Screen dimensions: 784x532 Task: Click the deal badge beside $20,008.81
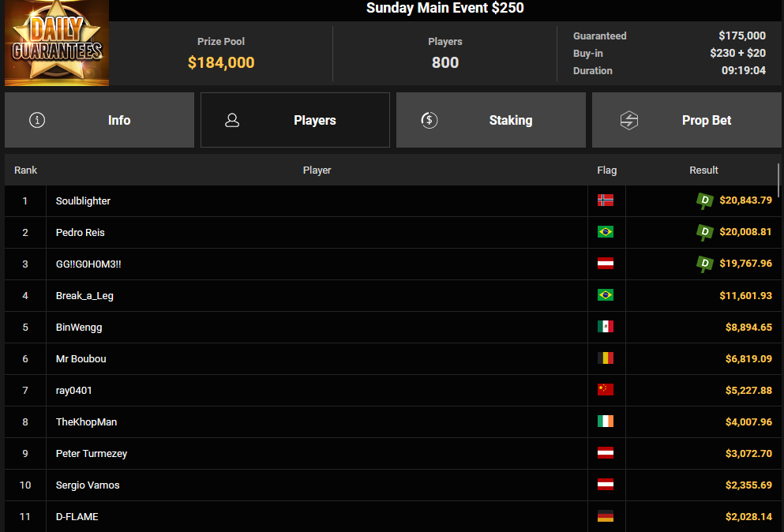point(704,233)
